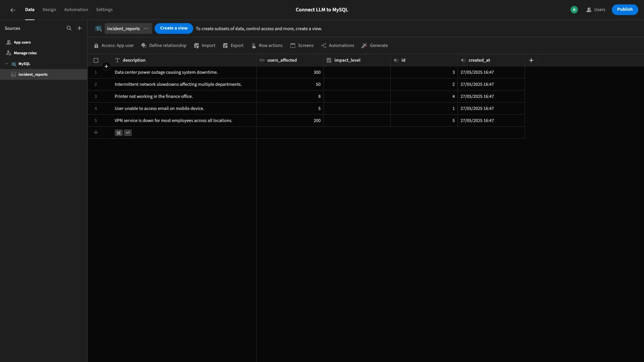Open the id column header menu
This screenshot has height=362, width=644.
tap(424, 61)
